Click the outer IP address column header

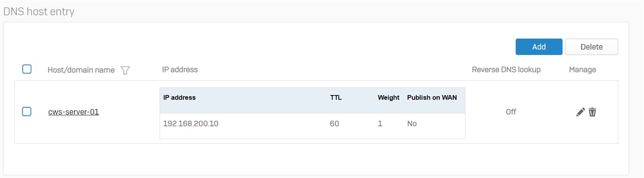[180, 70]
